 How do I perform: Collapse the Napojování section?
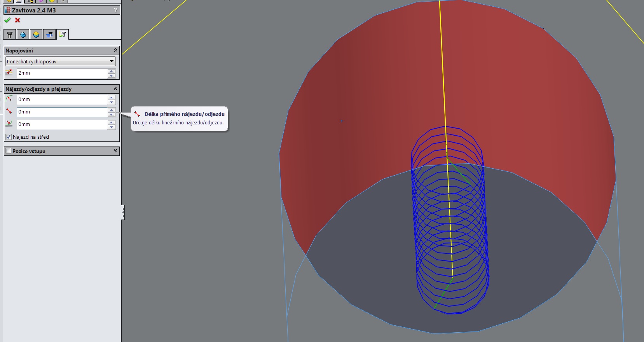(x=115, y=50)
